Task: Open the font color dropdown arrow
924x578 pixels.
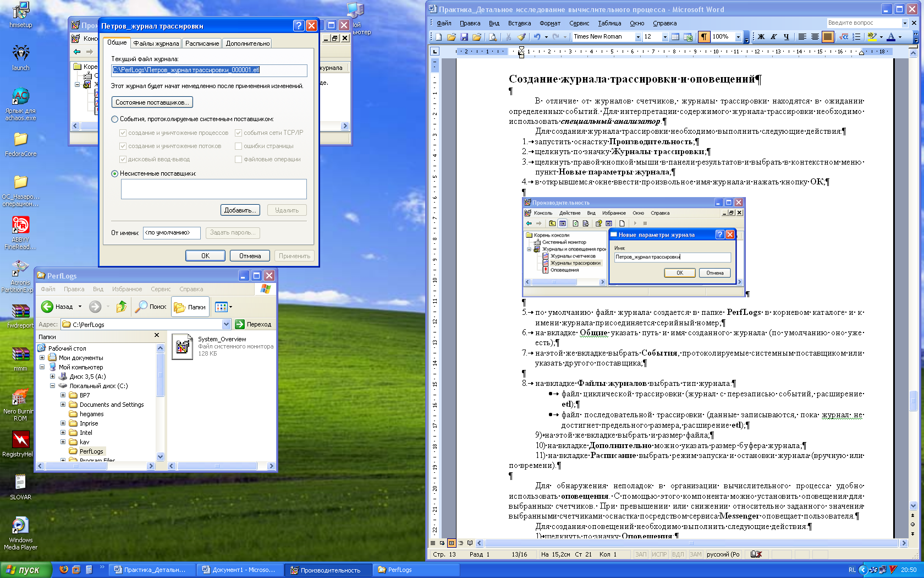Action: [900, 37]
